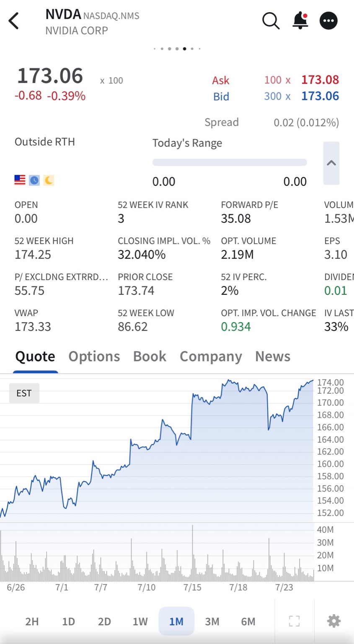Tap the Bid price 173.06
The width and height of the screenshot is (354, 644).
(x=320, y=96)
